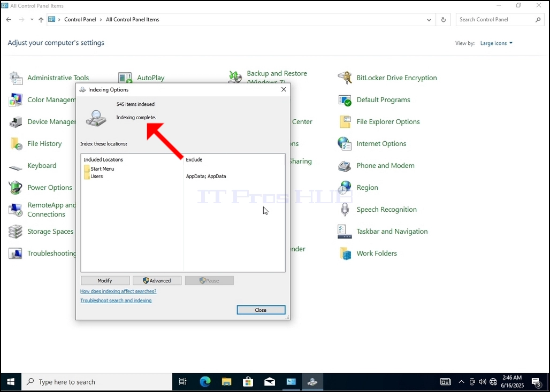Open Microsoft Store from taskbar

[x=248, y=382]
